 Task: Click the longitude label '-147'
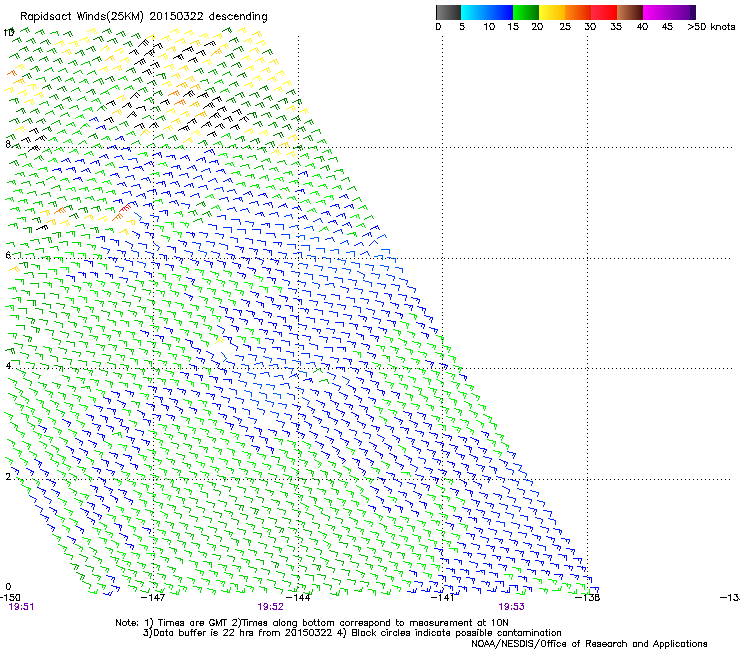pos(153,597)
